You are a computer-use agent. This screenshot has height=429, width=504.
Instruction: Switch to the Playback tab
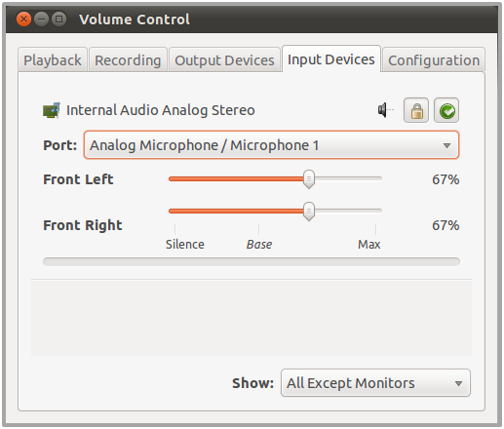click(53, 60)
